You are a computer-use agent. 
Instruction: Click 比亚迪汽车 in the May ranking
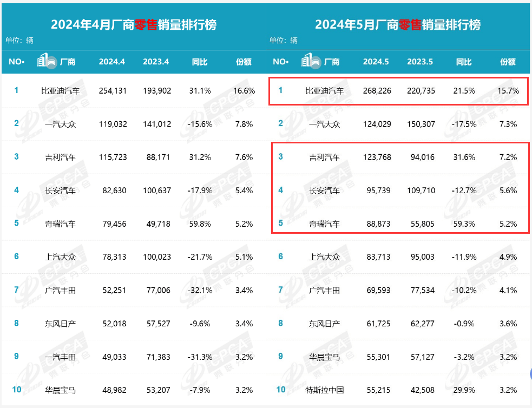[x=324, y=91]
